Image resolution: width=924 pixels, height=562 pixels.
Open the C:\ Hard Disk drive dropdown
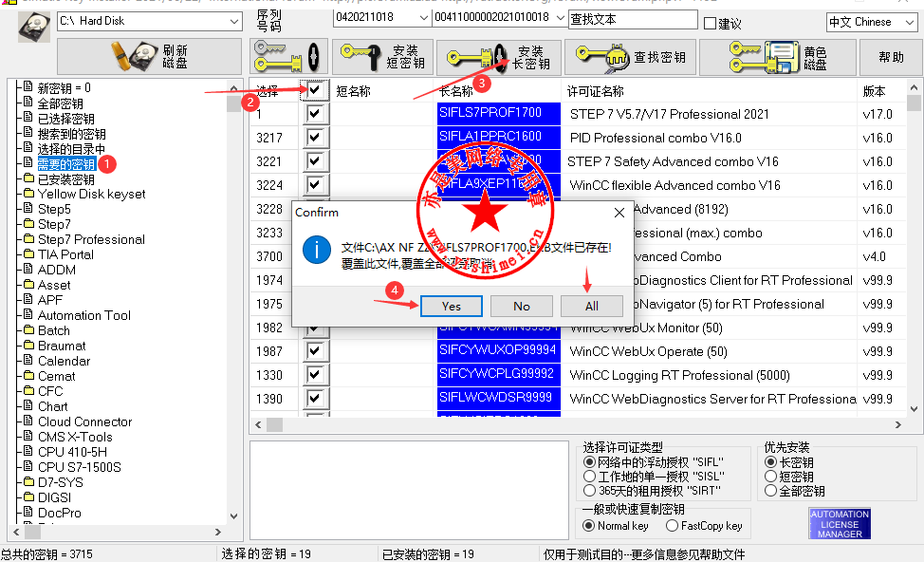(x=234, y=22)
